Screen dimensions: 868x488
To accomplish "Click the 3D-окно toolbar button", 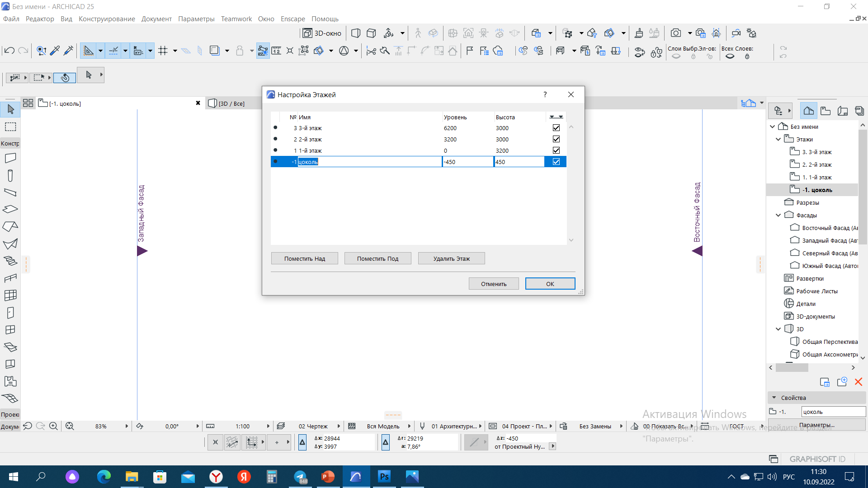I will [322, 33].
